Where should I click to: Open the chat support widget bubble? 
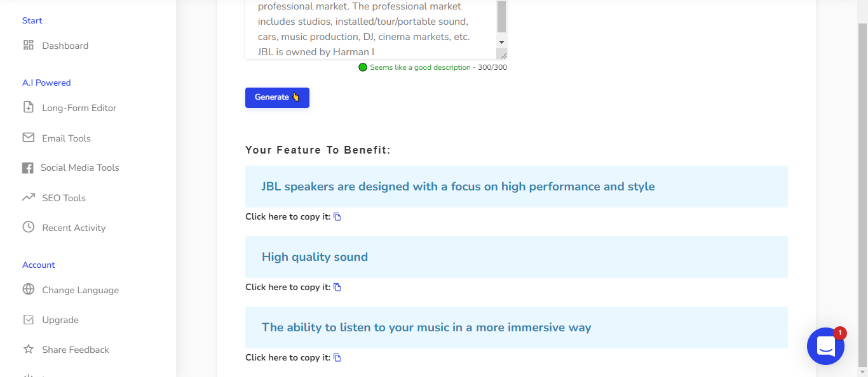[x=825, y=346]
